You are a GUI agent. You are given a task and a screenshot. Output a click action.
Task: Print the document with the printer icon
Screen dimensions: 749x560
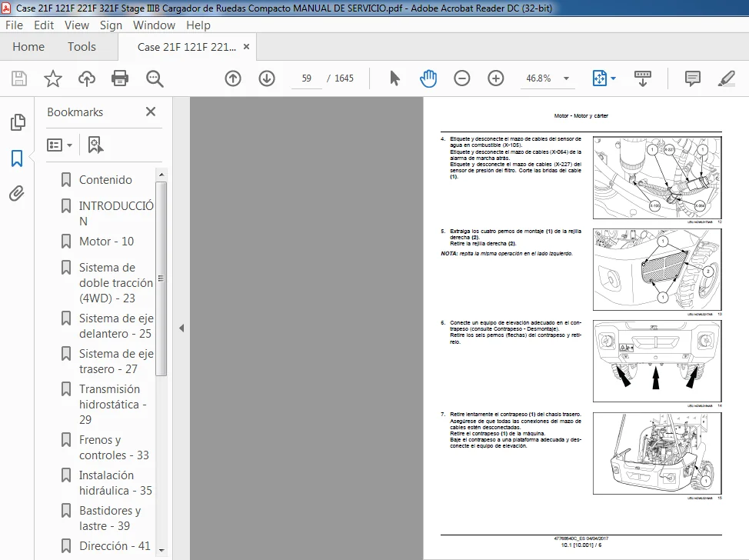pyautogui.click(x=120, y=78)
